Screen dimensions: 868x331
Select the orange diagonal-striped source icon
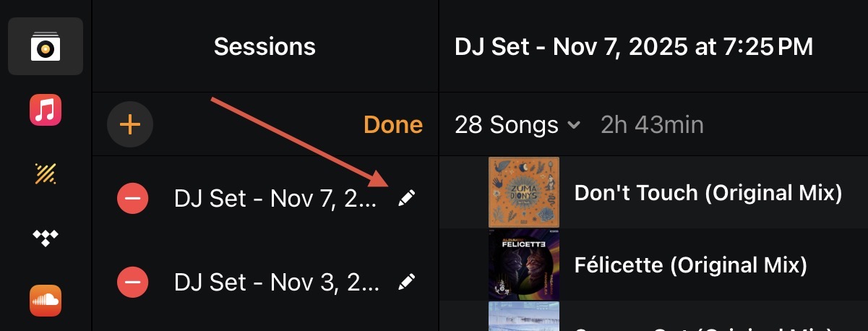click(46, 173)
